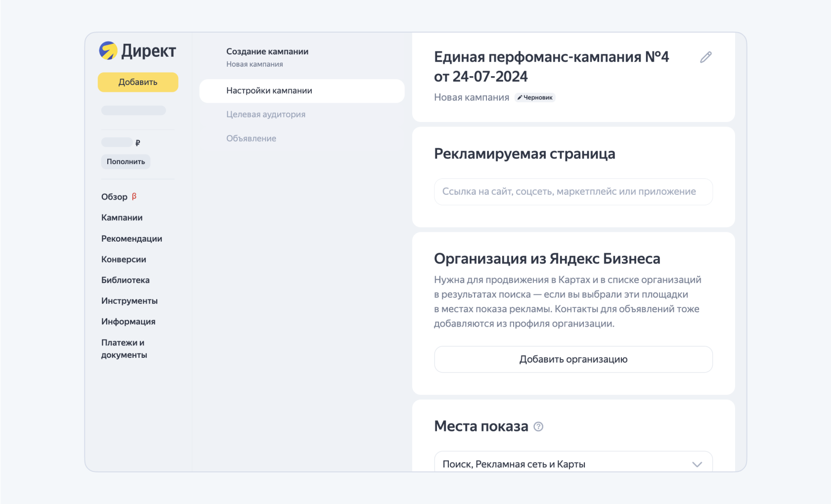Click the Пополнить balance button
Viewport: 831px width, 504px height.
click(126, 162)
